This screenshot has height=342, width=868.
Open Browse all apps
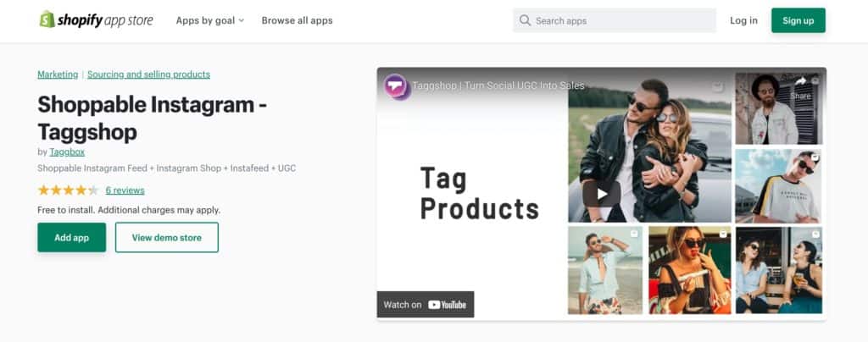298,20
